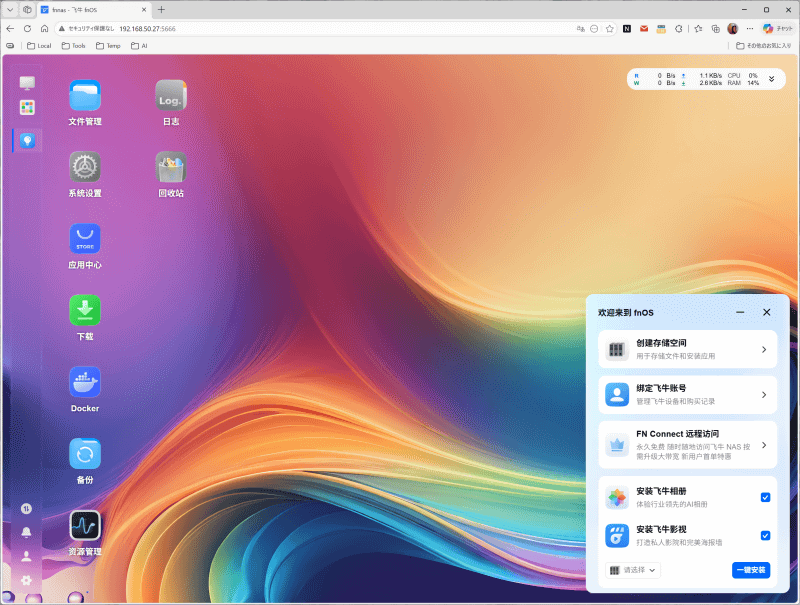Screen dimensions: 800x605
Task: Click the browser home button
Action: click(44, 29)
